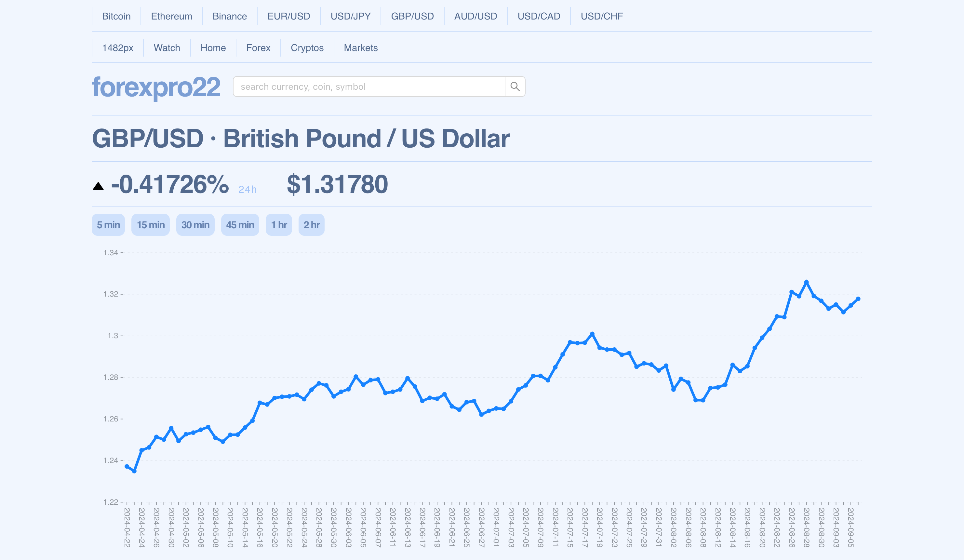Image resolution: width=964 pixels, height=560 pixels.
Task: Click the magnifier search icon
Action: (x=515, y=87)
